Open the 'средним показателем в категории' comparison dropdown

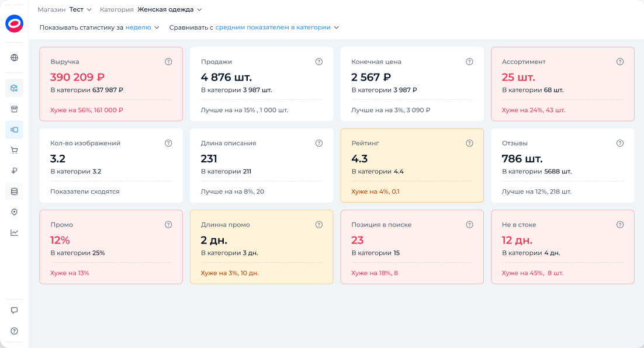tap(276, 27)
